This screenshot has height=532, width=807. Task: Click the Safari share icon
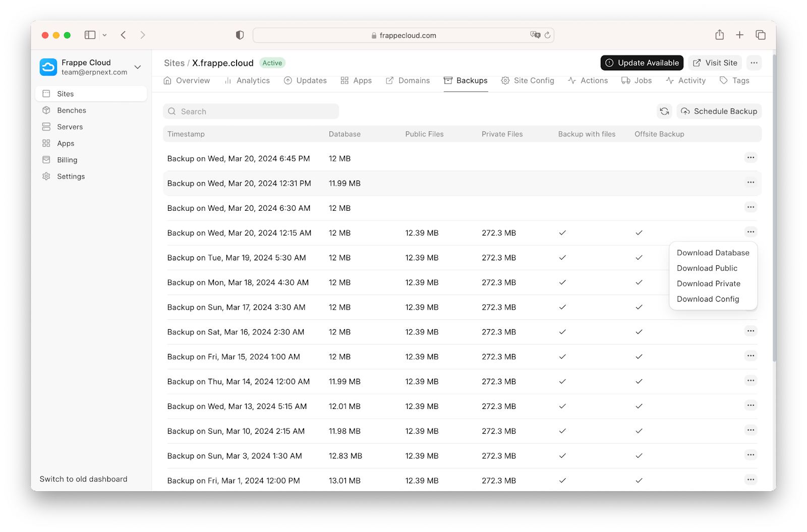tap(719, 35)
